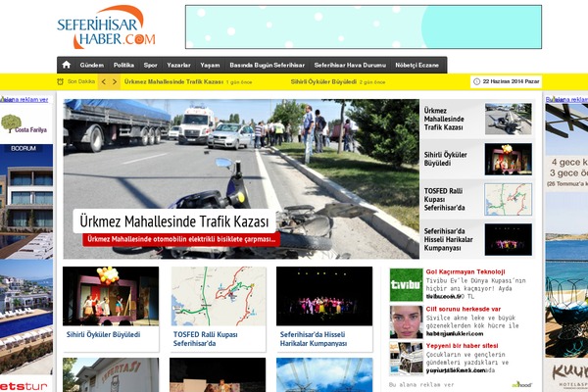Open card title Sihirli Öyküler Büyüledi
Image resolution: width=588 pixels, height=392 pixels.
(103, 334)
